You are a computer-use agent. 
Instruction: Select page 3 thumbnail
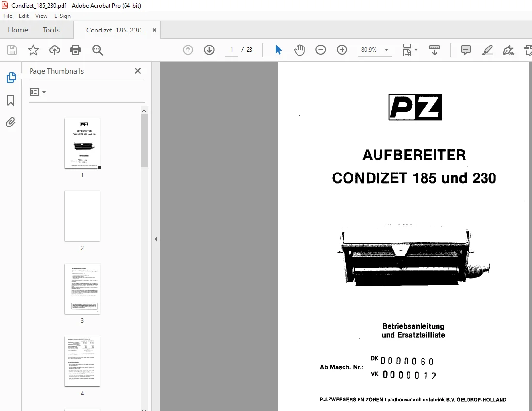82,288
